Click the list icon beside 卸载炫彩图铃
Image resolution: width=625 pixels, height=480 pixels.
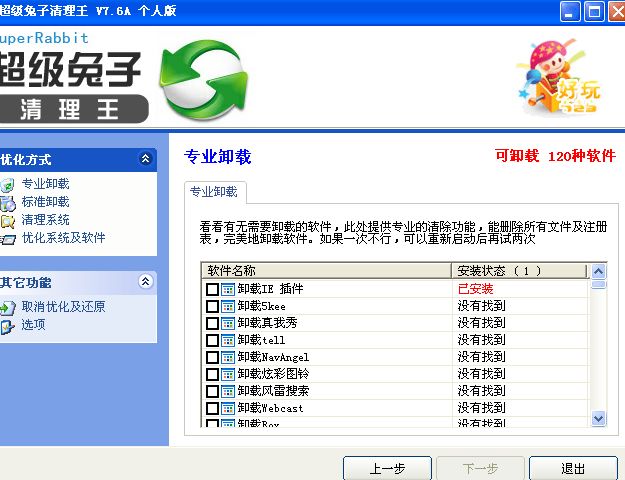[228, 374]
